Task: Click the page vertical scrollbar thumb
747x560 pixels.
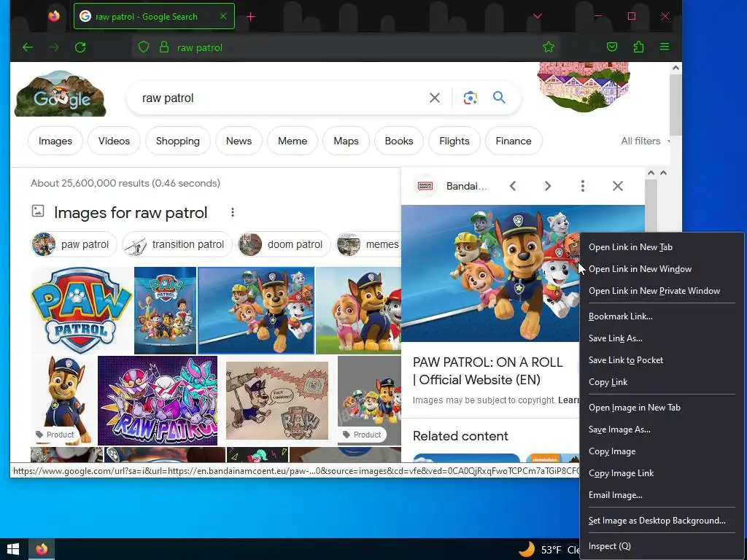Action: 675,105
